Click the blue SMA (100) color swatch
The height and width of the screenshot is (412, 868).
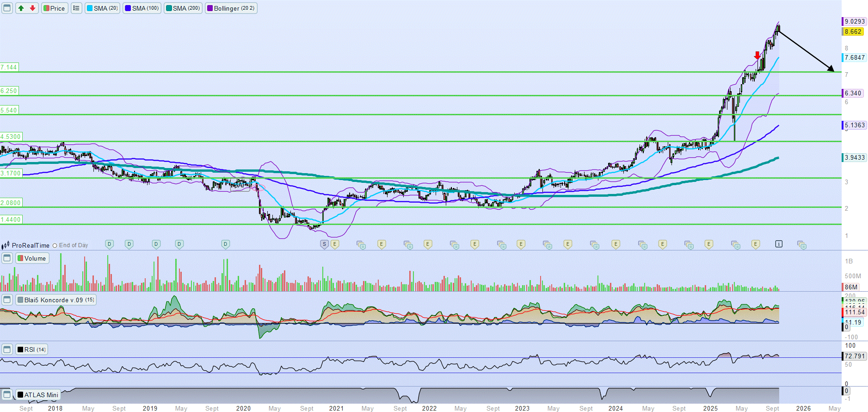pos(128,8)
